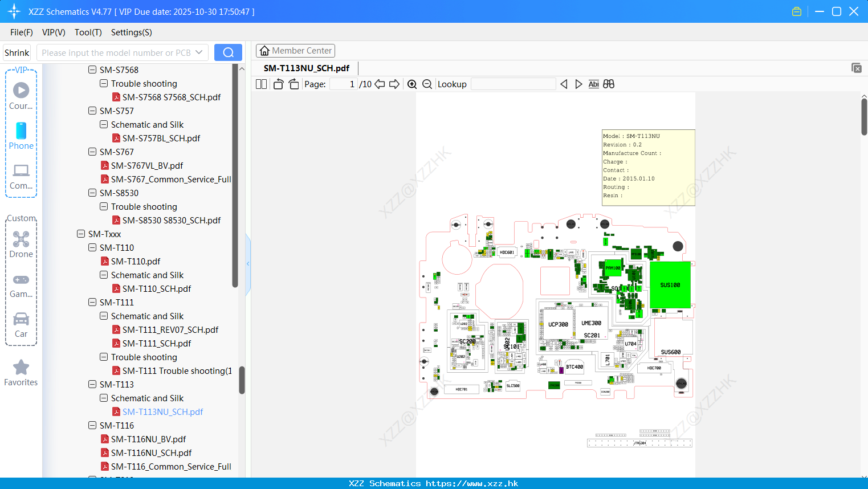
Task: Open SM-S8530 S8530_SCH.pdf file
Action: coord(172,220)
